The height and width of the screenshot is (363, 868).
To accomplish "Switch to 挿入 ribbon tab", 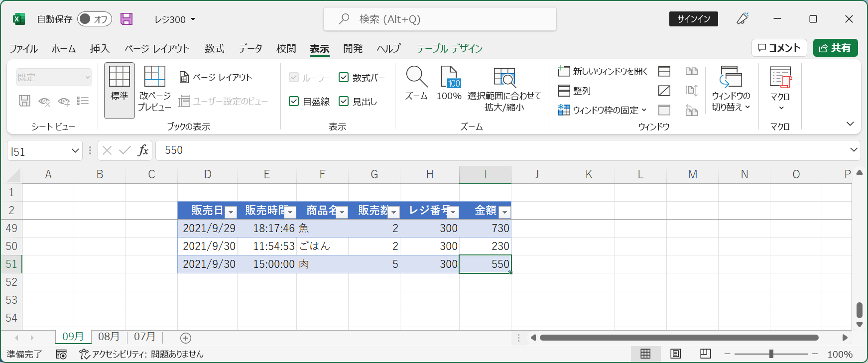I will pyautogui.click(x=100, y=48).
